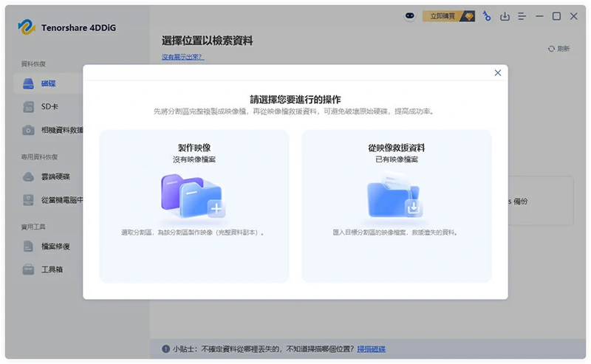Click the download/update icon in title bar
This screenshot has width=591, height=364.
pyautogui.click(x=505, y=16)
